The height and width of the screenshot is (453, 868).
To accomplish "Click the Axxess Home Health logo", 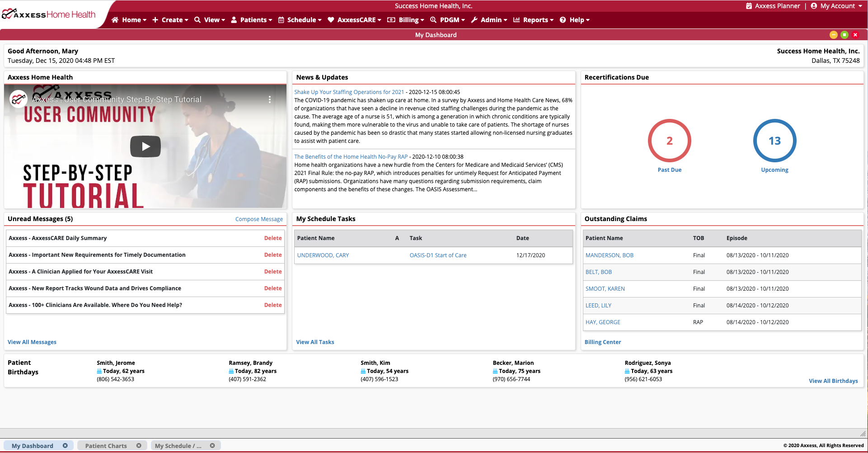I will click(49, 14).
